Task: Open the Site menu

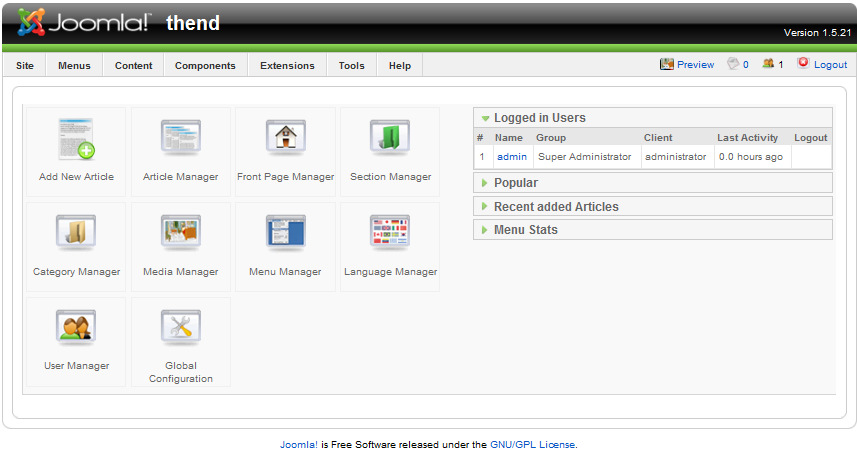Action: pyautogui.click(x=25, y=66)
